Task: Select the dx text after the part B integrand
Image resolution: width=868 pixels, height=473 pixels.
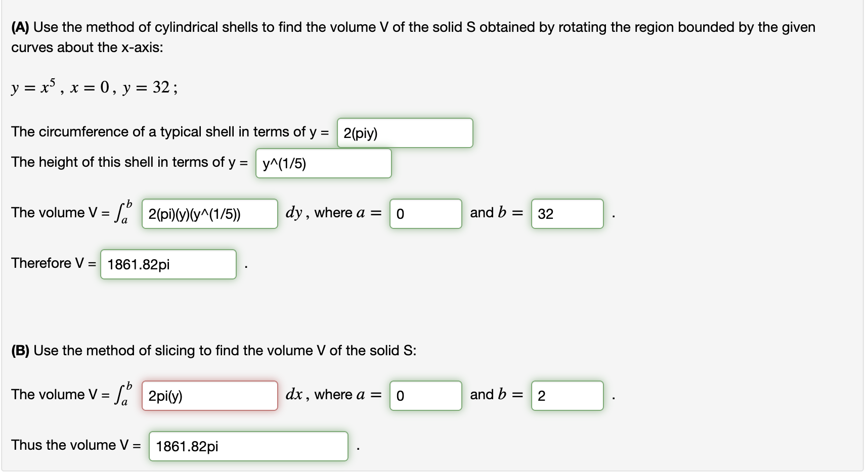Action: click(x=294, y=394)
